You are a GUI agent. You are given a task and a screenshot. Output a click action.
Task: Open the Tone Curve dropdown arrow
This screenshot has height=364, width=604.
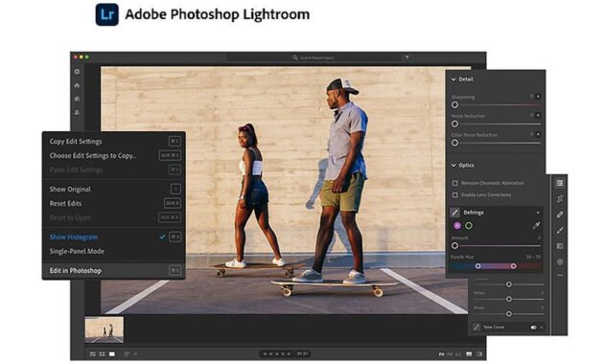click(x=542, y=328)
